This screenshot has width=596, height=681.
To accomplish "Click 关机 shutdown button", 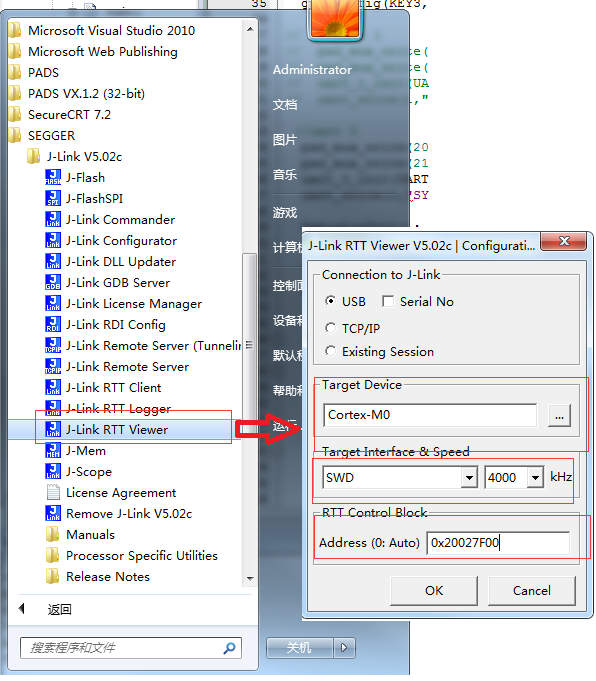I will tap(300, 648).
